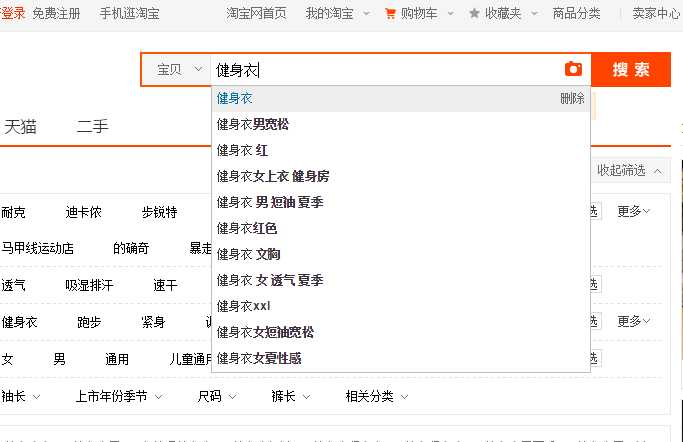Click the camera image search icon
Viewport: 683px width, 442px height.
point(573,69)
